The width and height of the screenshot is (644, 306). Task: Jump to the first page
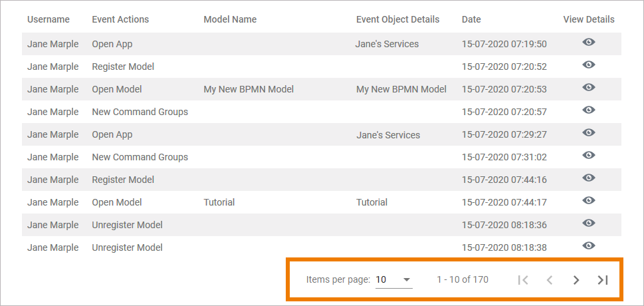coord(523,280)
